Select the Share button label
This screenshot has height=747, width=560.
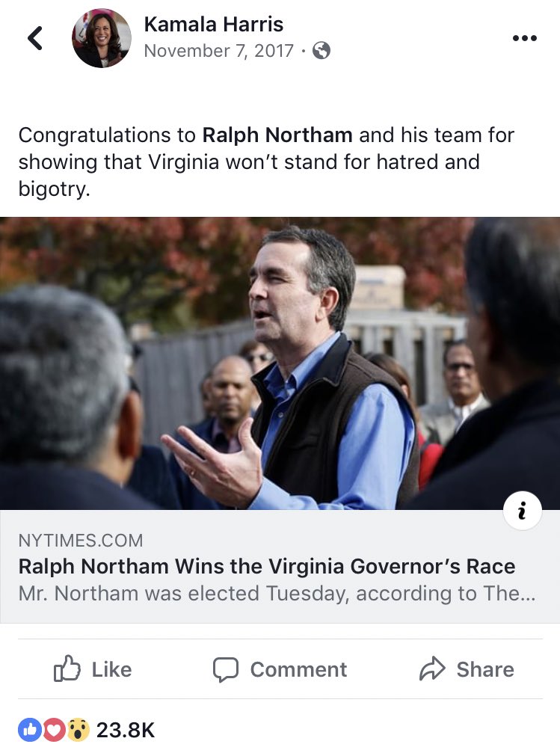click(485, 669)
